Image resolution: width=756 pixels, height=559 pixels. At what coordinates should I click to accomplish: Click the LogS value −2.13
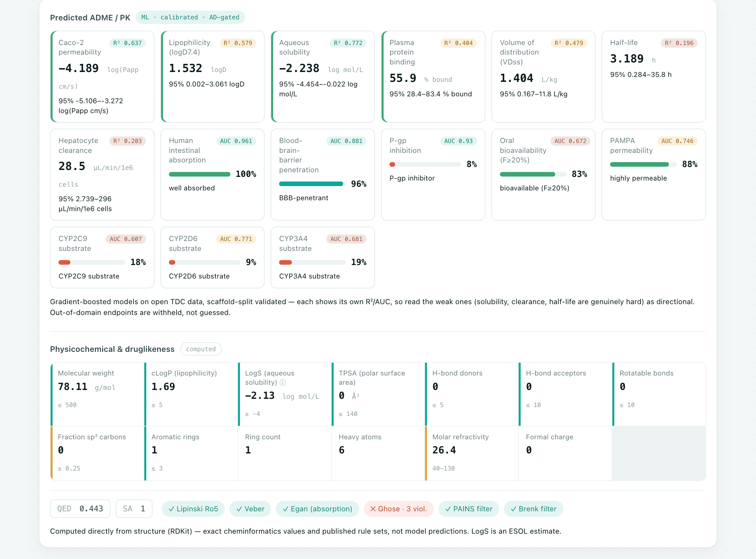pyautogui.click(x=260, y=396)
